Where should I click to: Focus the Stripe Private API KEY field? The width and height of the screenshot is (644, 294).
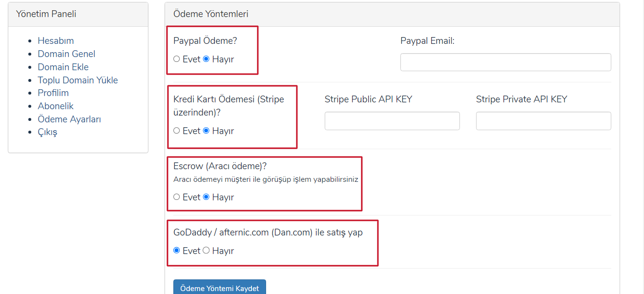click(543, 121)
